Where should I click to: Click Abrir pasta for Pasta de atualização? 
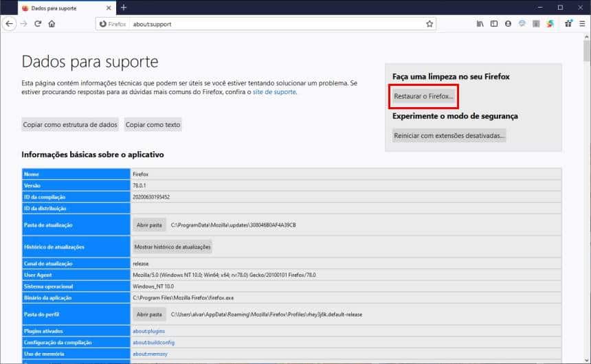point(149,225)
